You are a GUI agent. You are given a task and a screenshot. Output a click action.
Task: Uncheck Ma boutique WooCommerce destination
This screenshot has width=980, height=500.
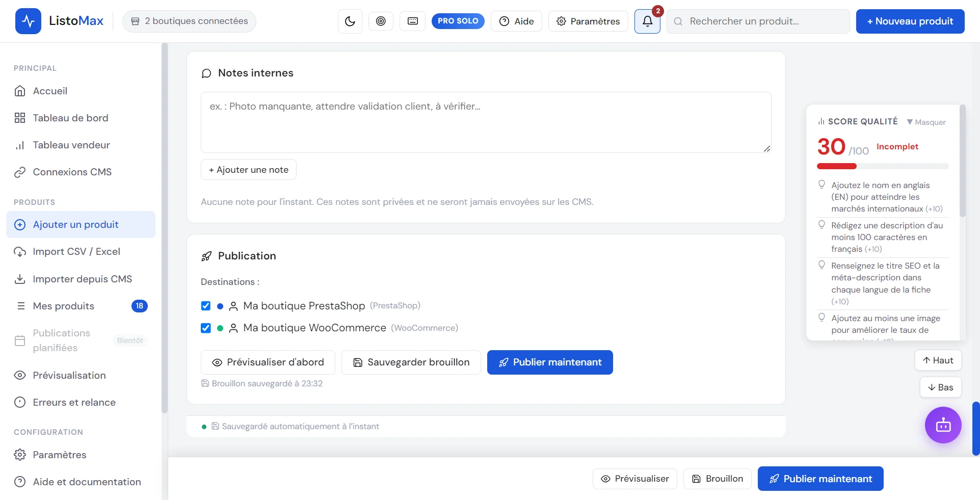click(206, 328)
